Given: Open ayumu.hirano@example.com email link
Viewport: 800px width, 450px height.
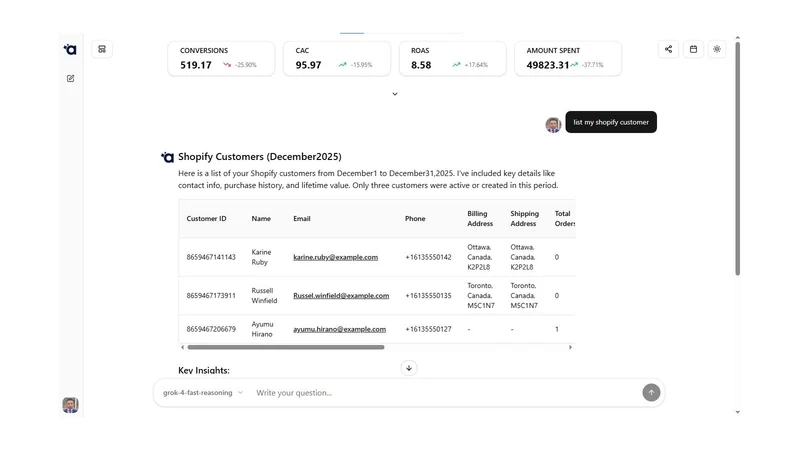Looking at the screenshot, I should 339,329.
